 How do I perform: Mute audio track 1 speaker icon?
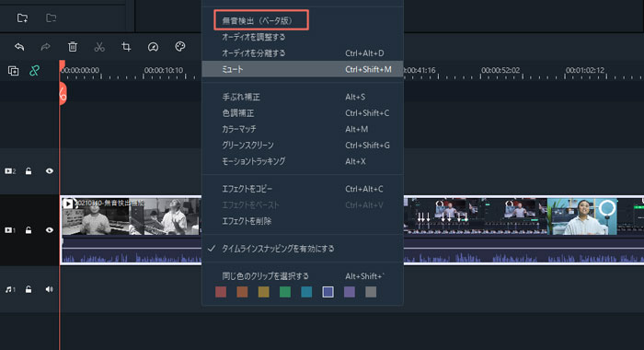pos(50,289)
